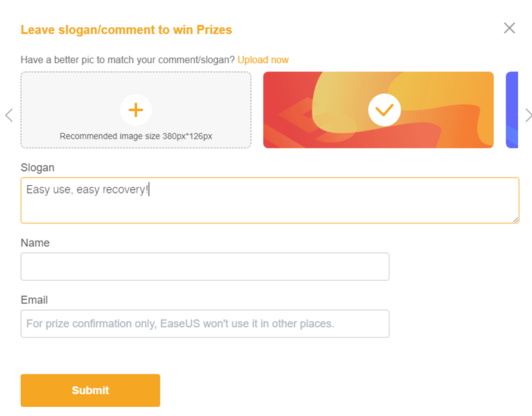The image size is (532, 416).
Task: Click the plus icon to add image
Action: coord(136,110)
